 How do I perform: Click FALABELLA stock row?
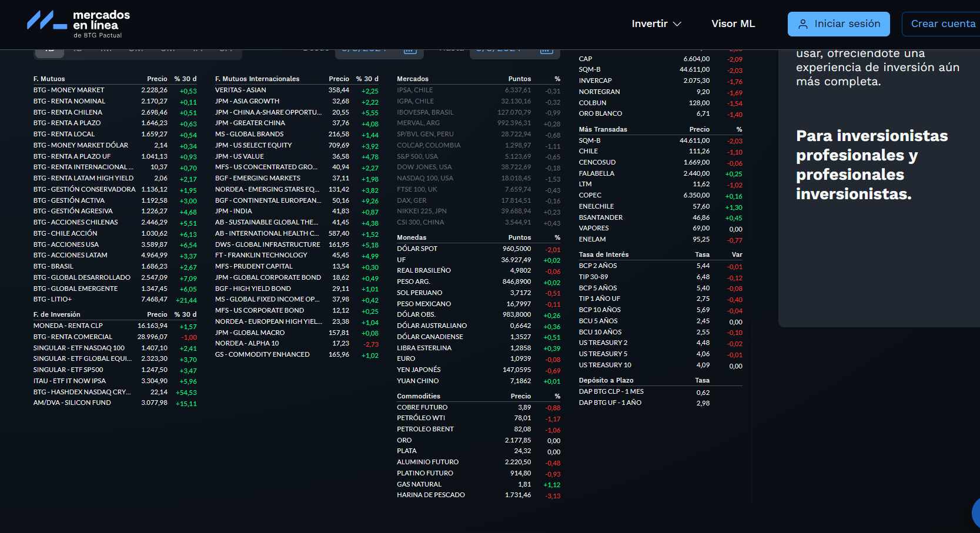click(660, 173)
